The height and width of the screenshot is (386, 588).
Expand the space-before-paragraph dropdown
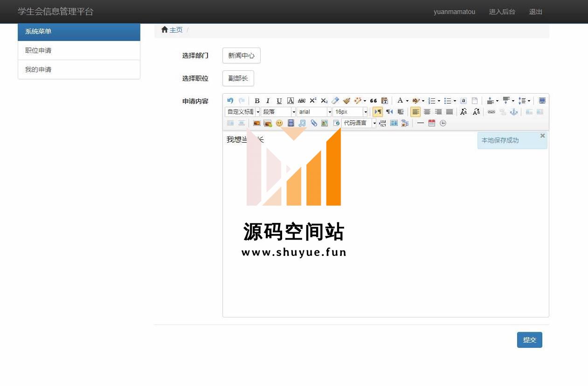point(497,101)
